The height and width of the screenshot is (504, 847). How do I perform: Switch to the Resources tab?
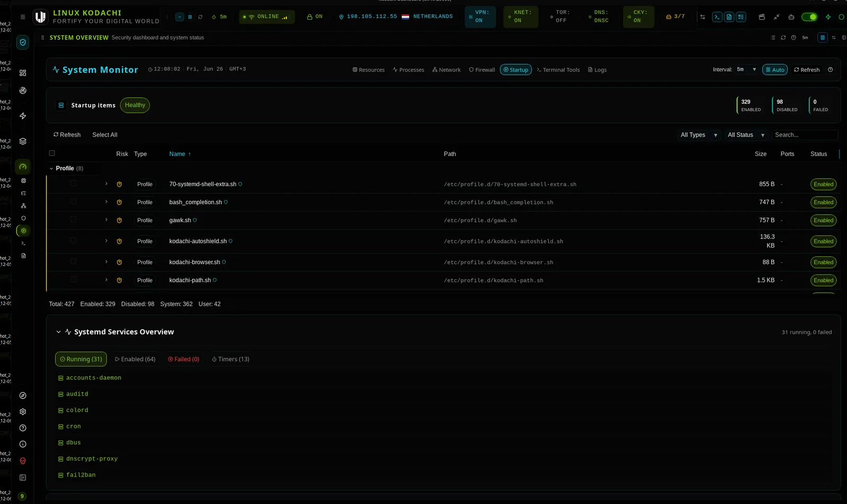pos(368,70)
